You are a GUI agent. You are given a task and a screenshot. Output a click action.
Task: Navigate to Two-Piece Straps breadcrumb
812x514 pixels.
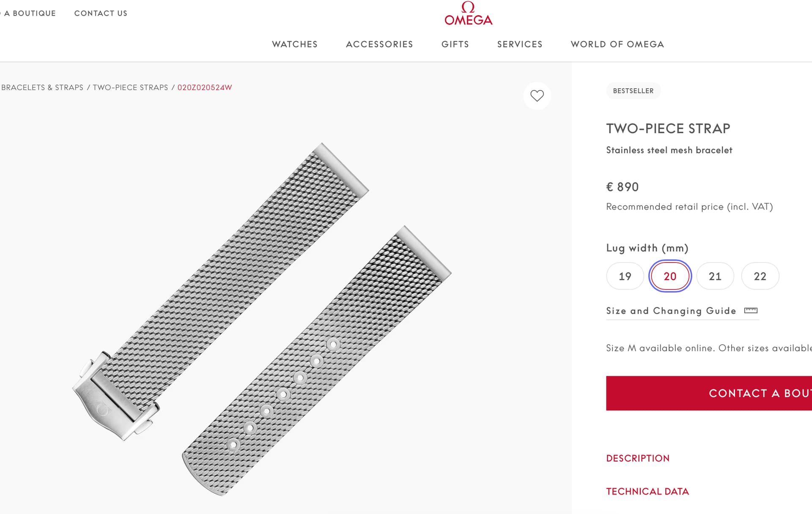130,87
